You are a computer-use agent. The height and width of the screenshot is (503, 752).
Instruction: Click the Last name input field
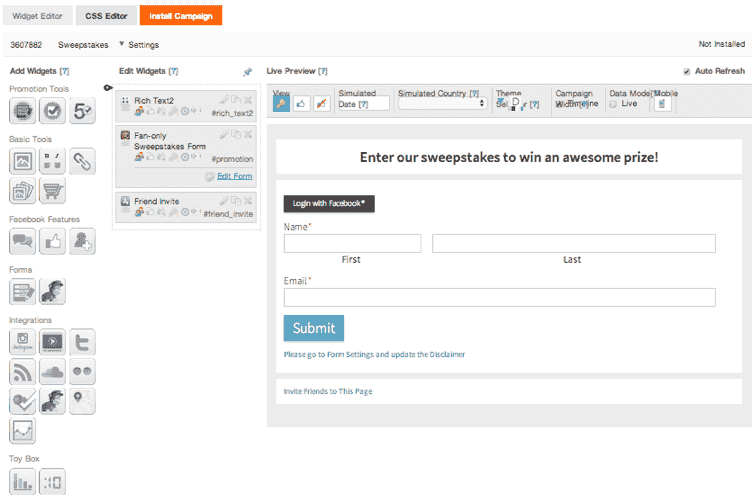[x=574, y=244]
